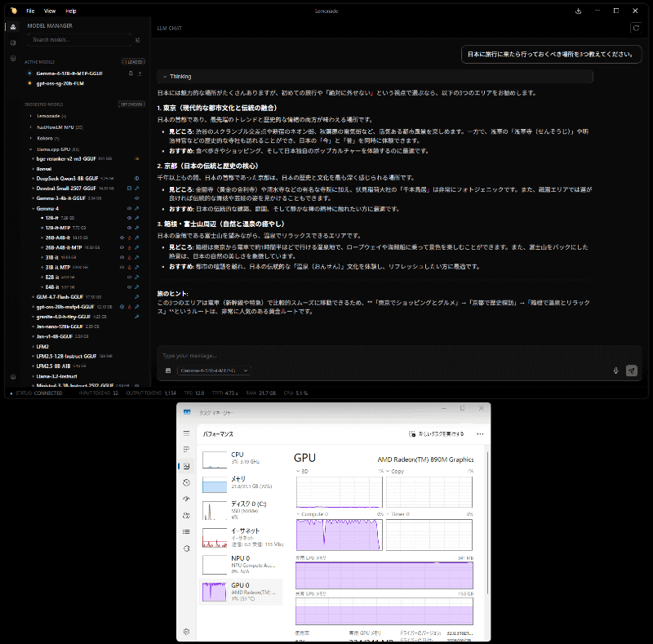Toggle eye icon on E2B-it row

point(129,277)
